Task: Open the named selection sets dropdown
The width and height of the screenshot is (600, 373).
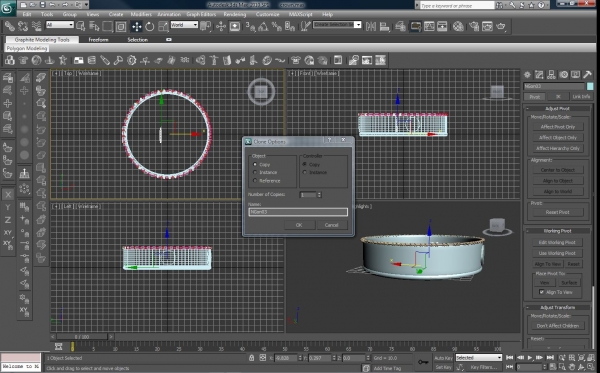Action: pyautogui.click(x=337, y=25)
